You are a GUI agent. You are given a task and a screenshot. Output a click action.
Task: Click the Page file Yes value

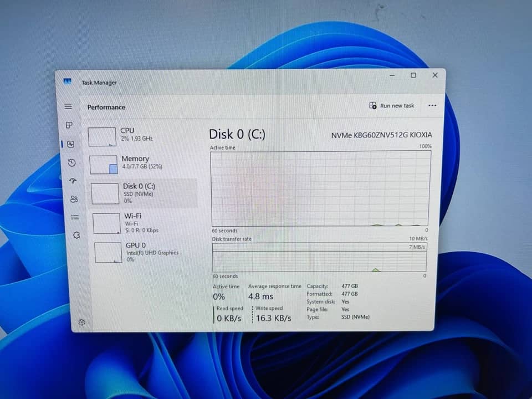pos(345,309)
